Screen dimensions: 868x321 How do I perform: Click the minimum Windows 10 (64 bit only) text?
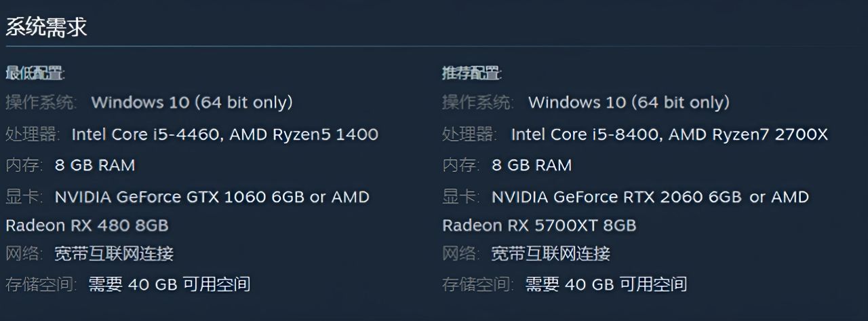click(192, 102)
